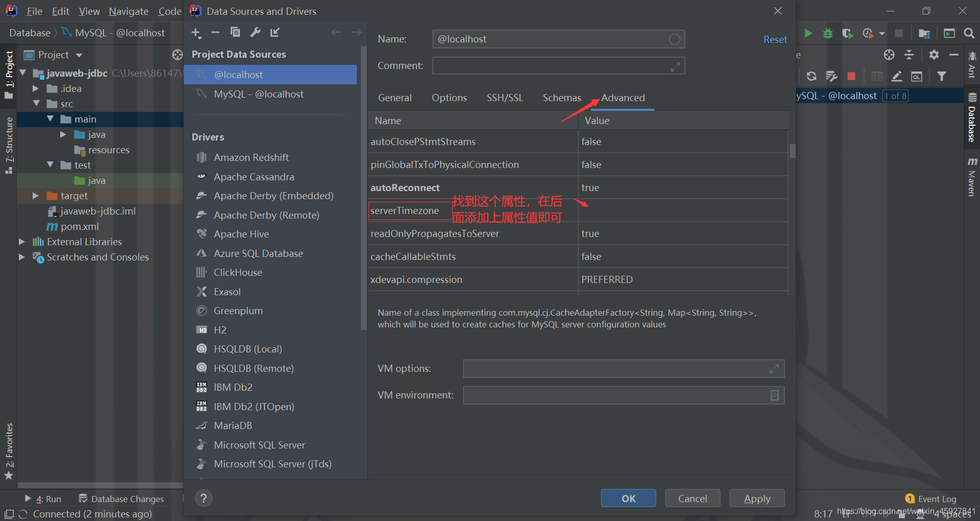This screenshot has height=521, width=980.
Task: Duplicate the selected data source
Action: [235, 32]
